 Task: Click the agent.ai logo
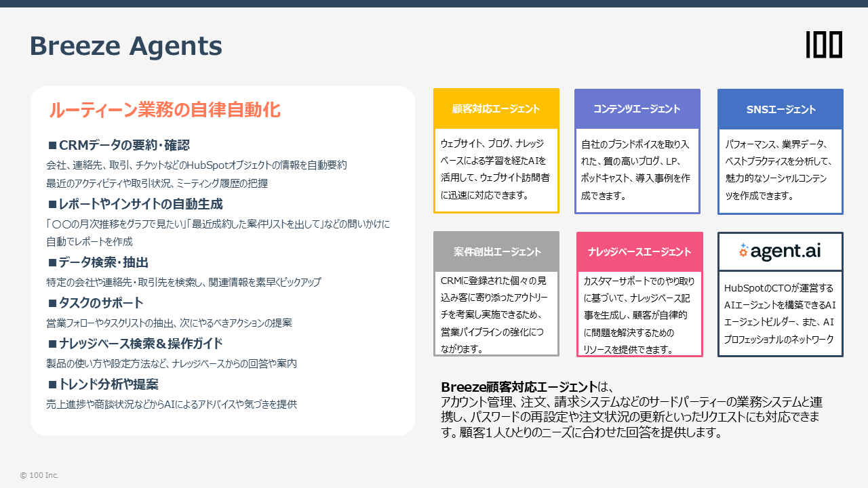tap(780, 251)
